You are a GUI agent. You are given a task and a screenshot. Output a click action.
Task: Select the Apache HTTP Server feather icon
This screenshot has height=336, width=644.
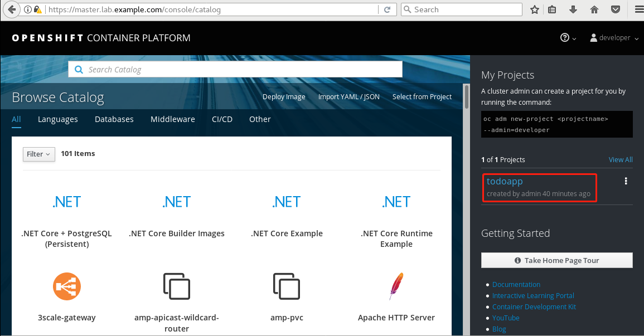pyautogui.click(x=396, y=286)
